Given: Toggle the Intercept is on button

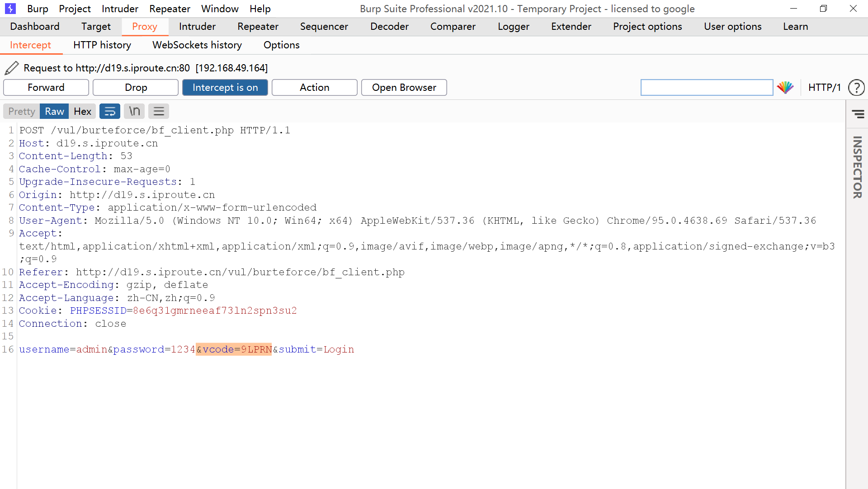Looking at the screenshot, I should (225, 87).
